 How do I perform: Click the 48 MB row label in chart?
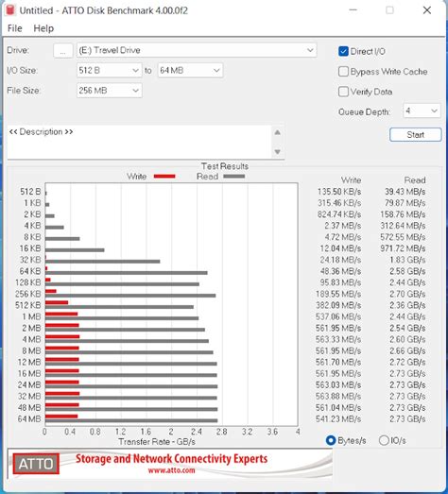29,407
